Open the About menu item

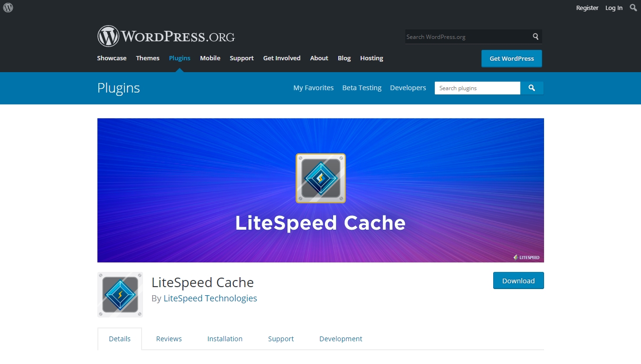[x=319, y=58]
